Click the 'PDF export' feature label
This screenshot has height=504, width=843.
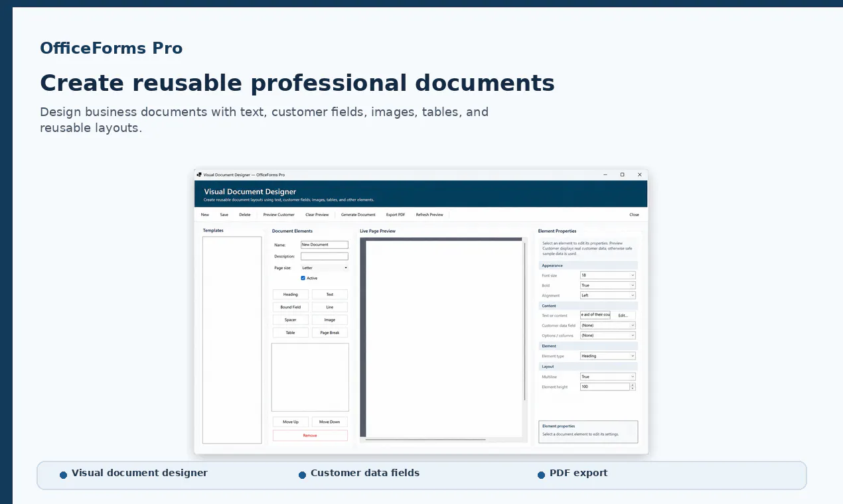578,473
